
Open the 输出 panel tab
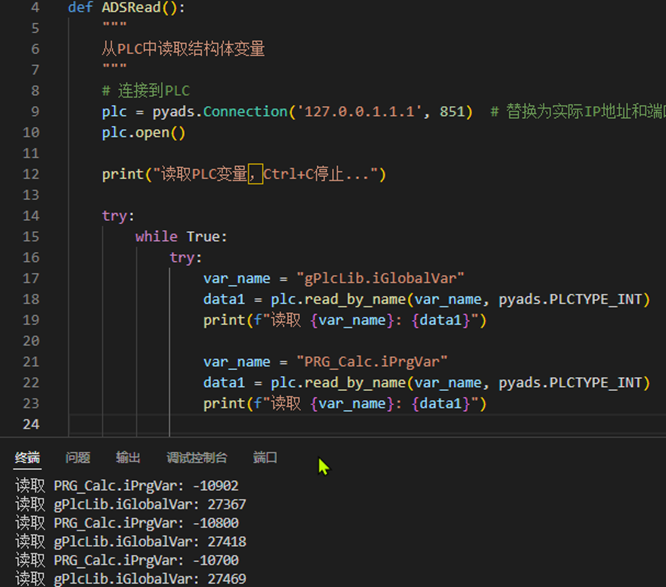tap(128, 458)
